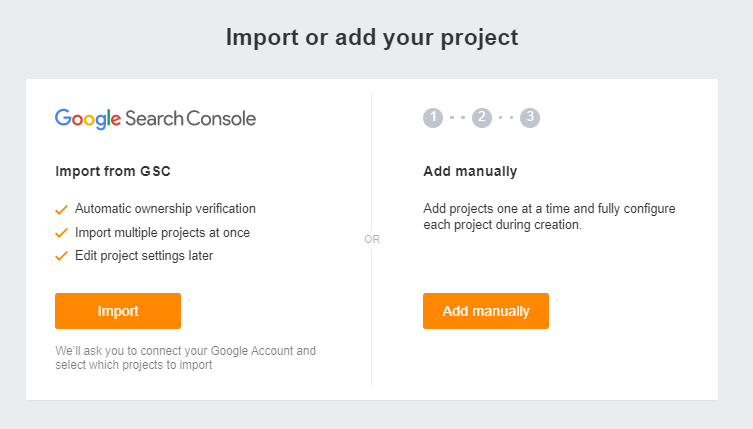
Task: Click the step 2 circle icon
Action: [x=481, y=118]
